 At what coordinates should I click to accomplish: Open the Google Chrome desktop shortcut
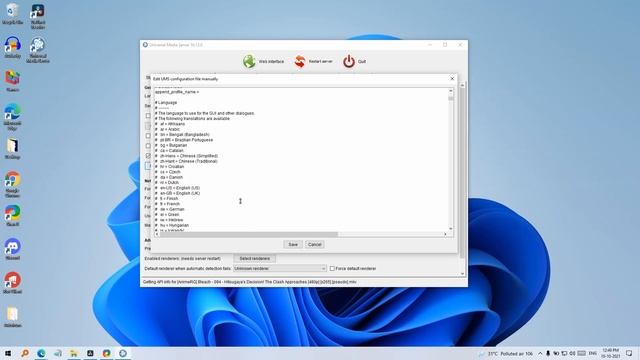(x=12, y=184)
